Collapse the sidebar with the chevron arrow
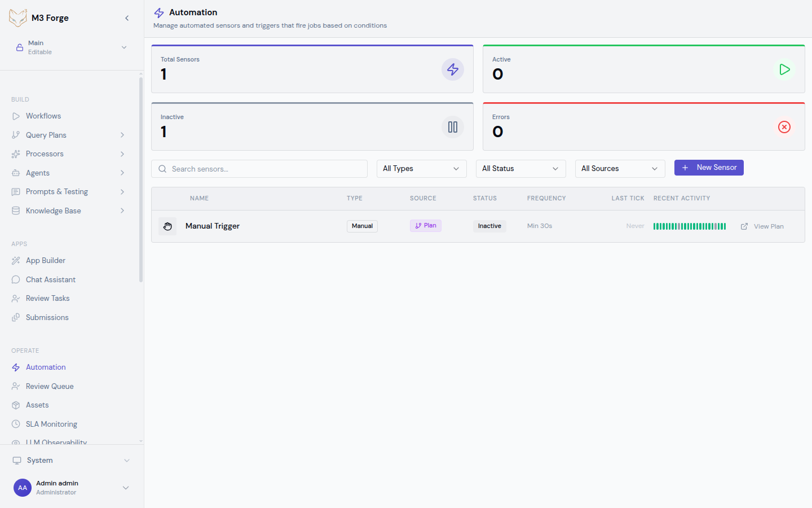This screenshot has width=812, height=508. 127,17
